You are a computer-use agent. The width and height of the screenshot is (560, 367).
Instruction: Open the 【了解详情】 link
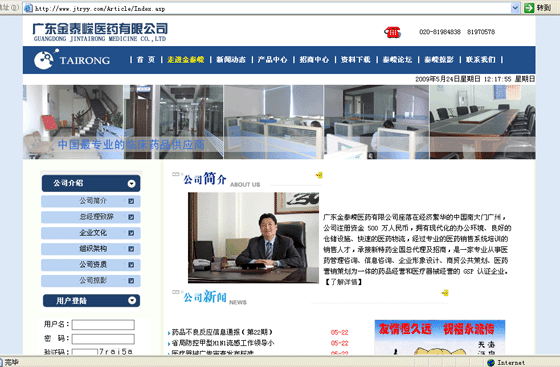[x=343, y=282]
